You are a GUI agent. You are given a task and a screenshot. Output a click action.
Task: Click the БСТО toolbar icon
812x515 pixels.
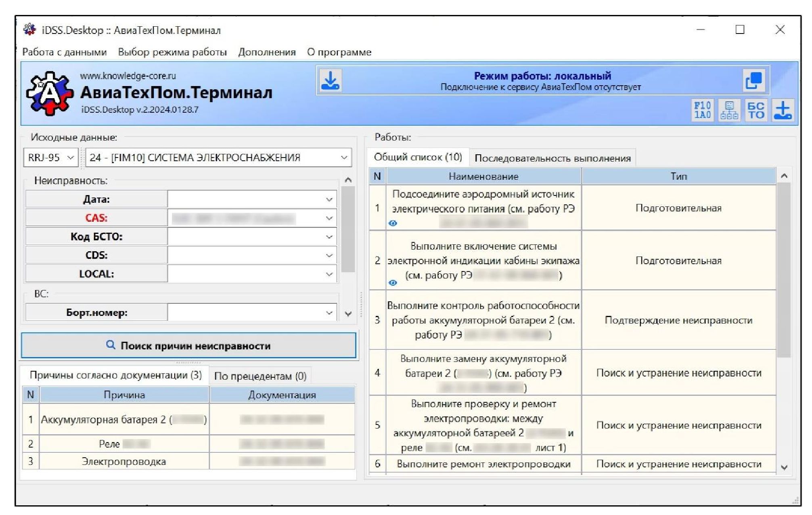pos(755,110)
